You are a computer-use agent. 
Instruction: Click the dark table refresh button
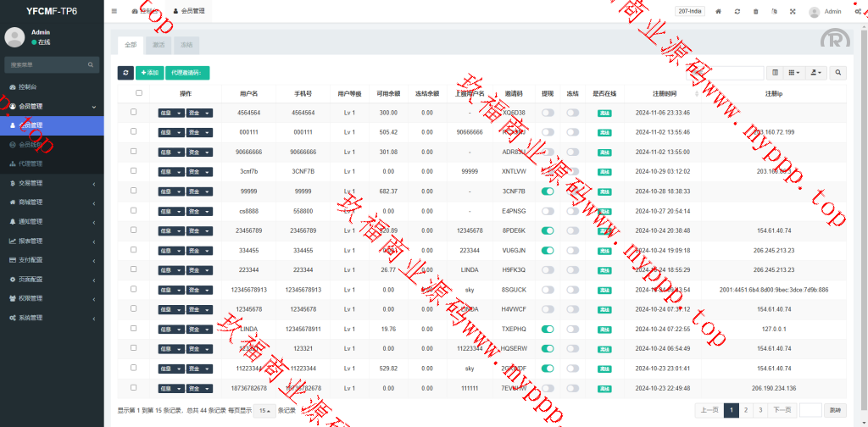(125, 73)
